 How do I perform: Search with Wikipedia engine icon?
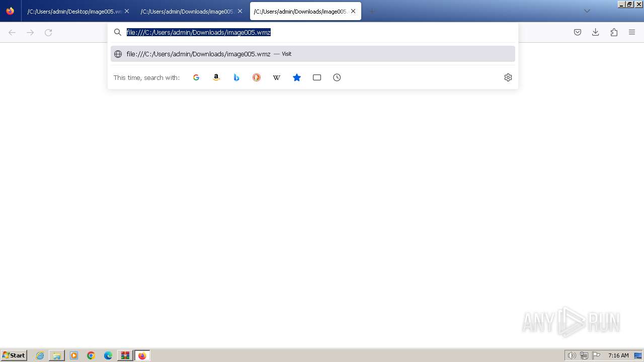pos(277,77)
